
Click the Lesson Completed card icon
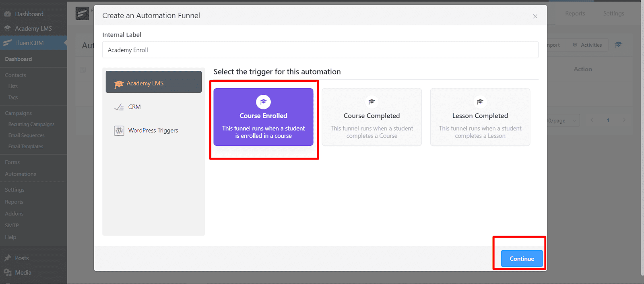point(480,102)
